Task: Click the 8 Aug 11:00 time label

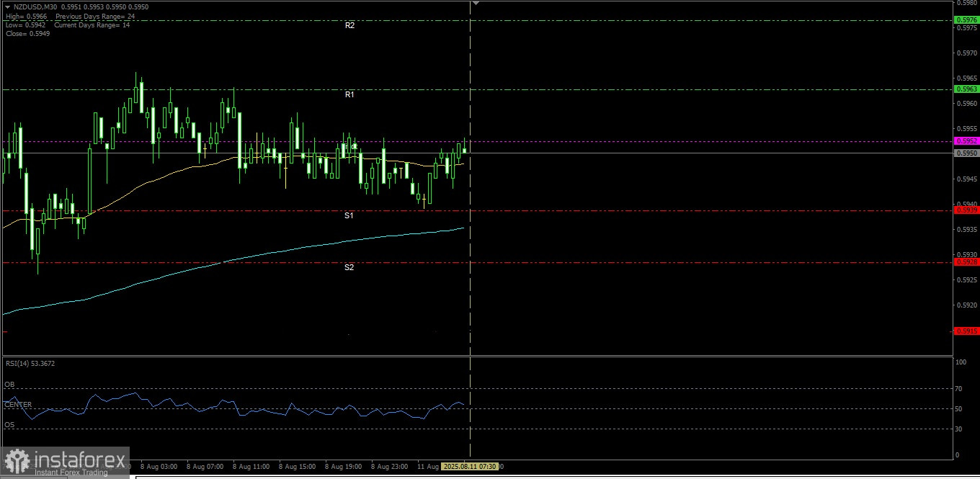Action: tap(251, 467)
